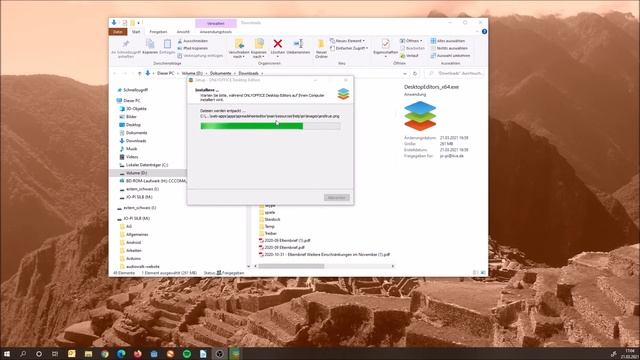Switch to the Datei ribbon tab

[118, 32]
